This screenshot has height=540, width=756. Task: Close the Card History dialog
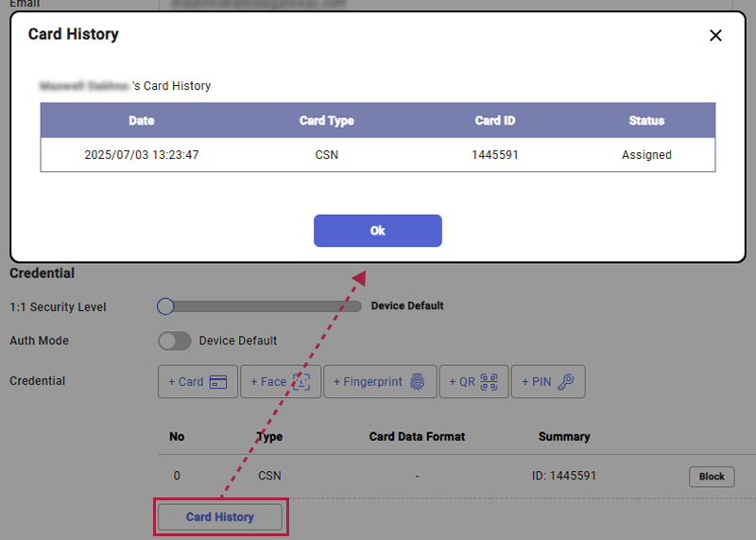click(715, 36)
